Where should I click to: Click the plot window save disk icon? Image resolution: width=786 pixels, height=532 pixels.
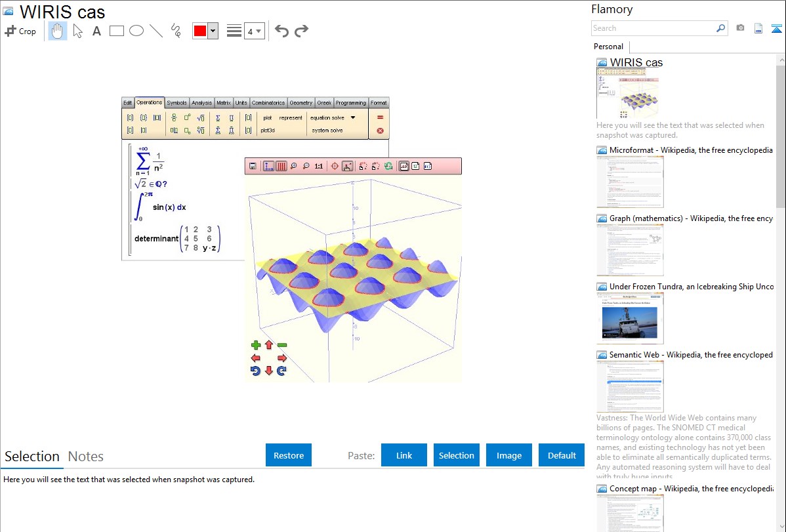click(253, 166)
